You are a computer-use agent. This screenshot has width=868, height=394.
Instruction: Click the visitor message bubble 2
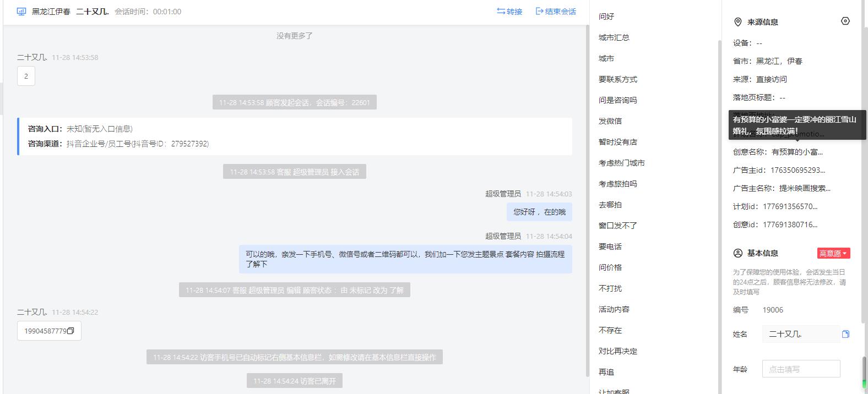(26, 76)
